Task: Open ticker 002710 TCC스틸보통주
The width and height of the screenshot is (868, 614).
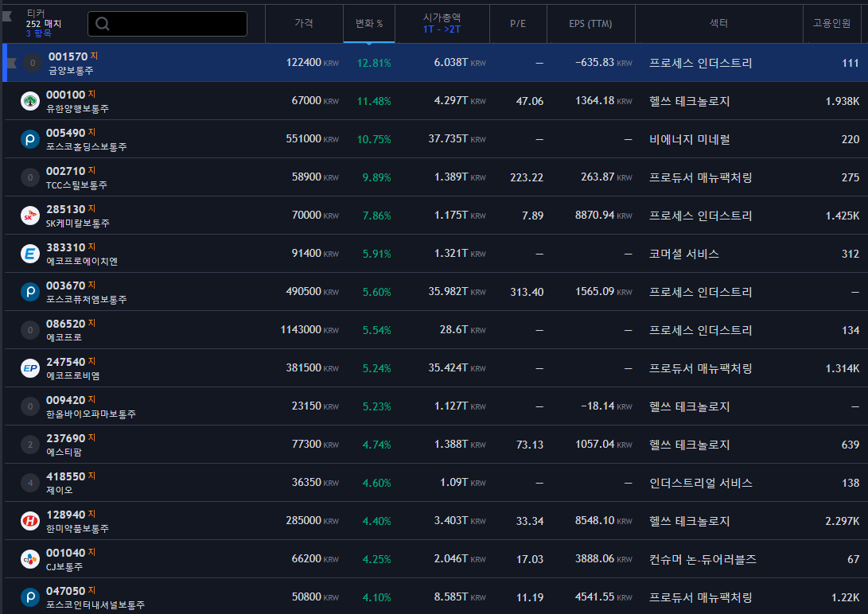Action: click(76, 177)
